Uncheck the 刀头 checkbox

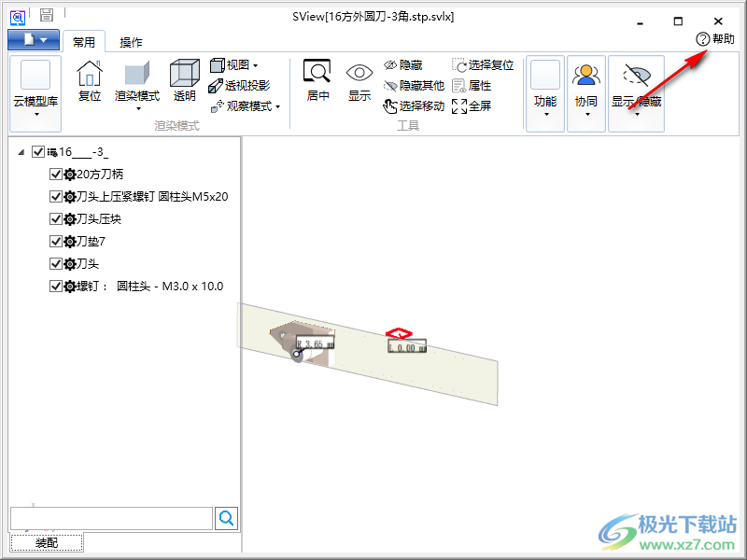pos(56,264)
